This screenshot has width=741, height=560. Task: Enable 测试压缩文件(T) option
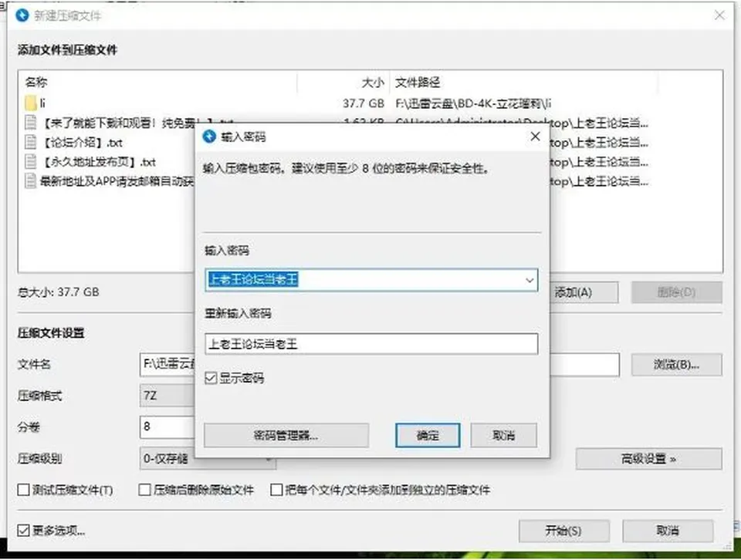[23, 490]
